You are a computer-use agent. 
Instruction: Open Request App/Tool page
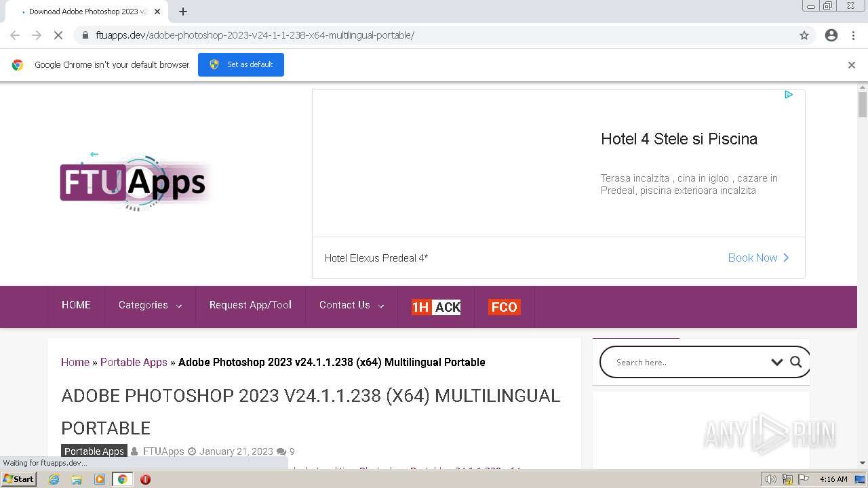(250, 305)
